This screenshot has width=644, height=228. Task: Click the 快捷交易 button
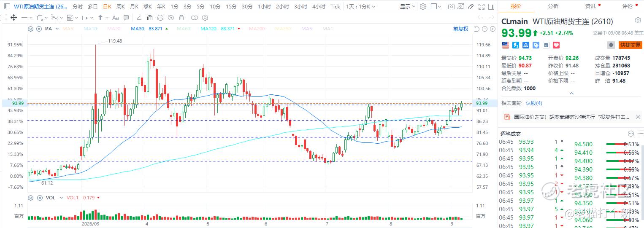coord(630,45)
